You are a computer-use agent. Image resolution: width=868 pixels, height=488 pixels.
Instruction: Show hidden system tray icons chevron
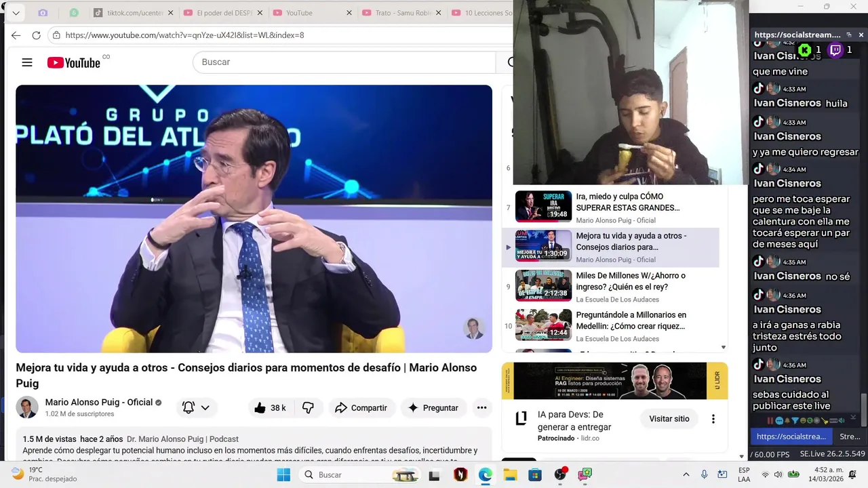tap(686, 474)
